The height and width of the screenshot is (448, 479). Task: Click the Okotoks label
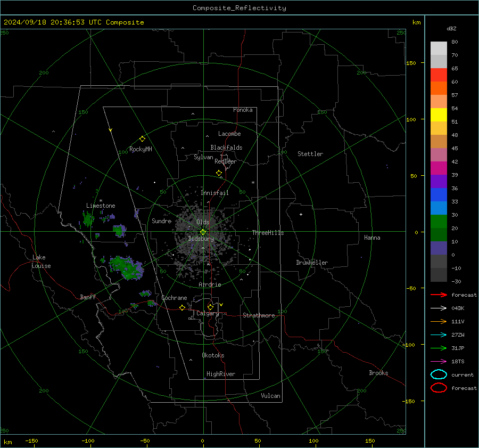point(213,355)
